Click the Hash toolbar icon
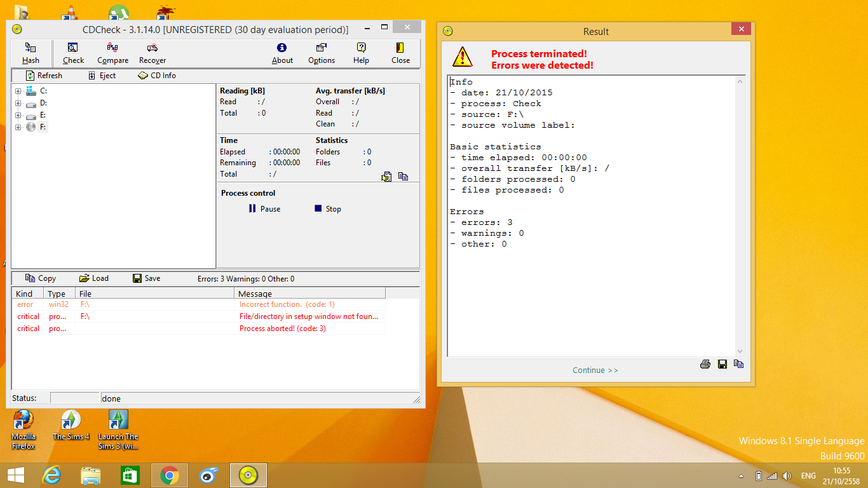Viewport: 868px width, 488px height. click(30, 48)
